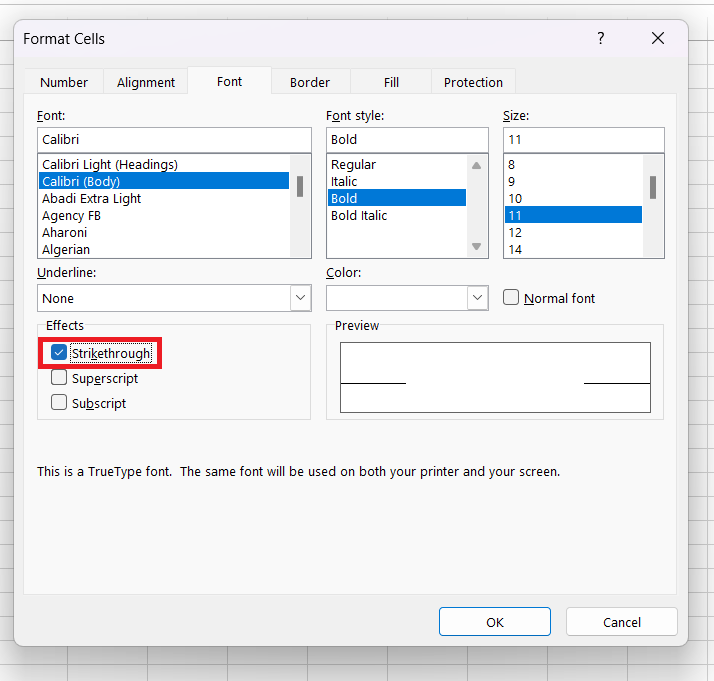Open the Fill tab
714x681 pixels.
click(391, 82)
